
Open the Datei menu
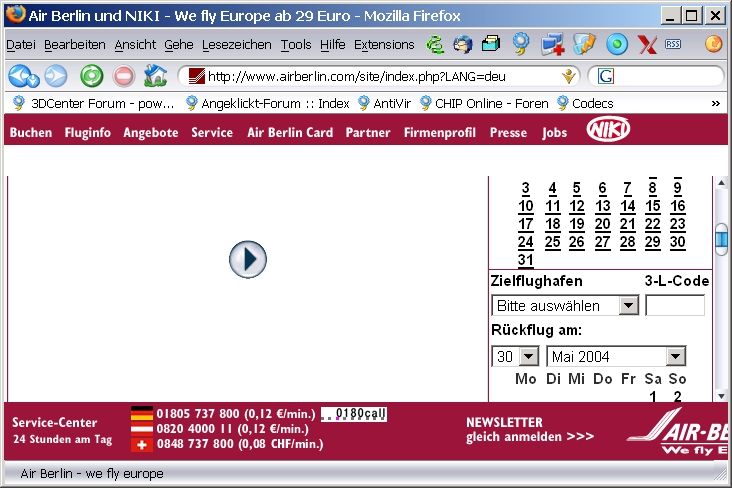click(21, 45)
